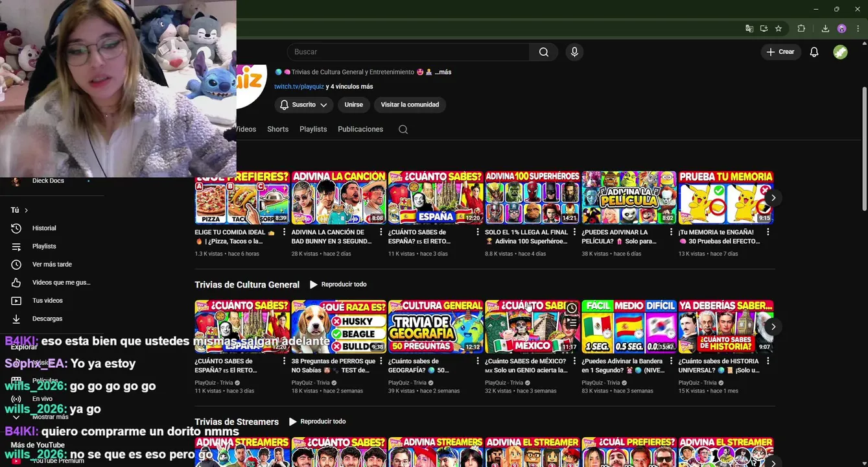Open Adivina la película video thumbnail
The width and height of the screenshot is (868, 467).
click(629, 198)
